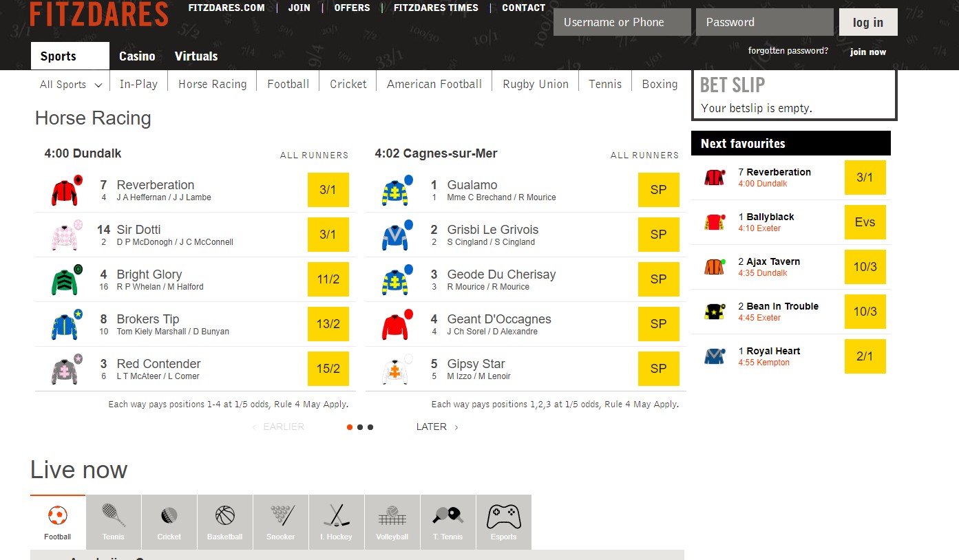Show LATER races

tap(437, 427)
